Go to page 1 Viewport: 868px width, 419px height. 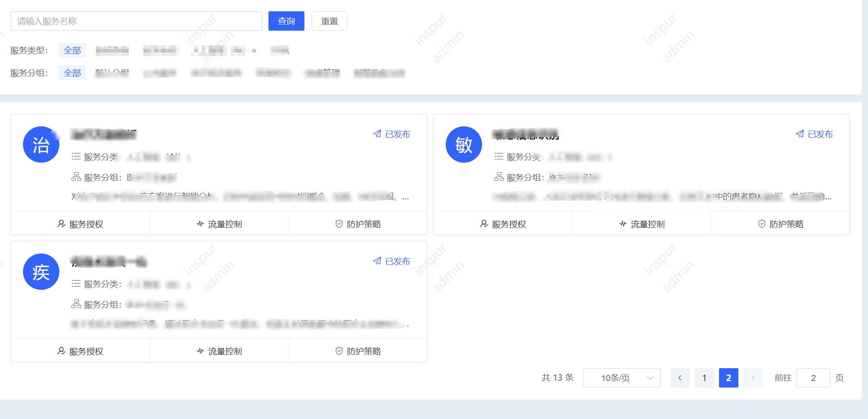pyautogui.click(x=704, y=378)
